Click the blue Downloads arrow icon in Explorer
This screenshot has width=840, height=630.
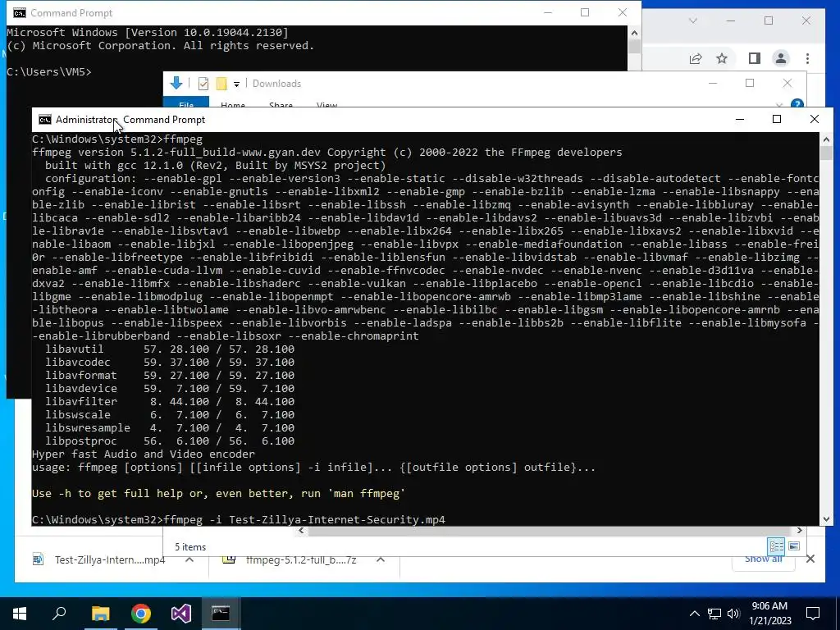[x=176, y=83]
